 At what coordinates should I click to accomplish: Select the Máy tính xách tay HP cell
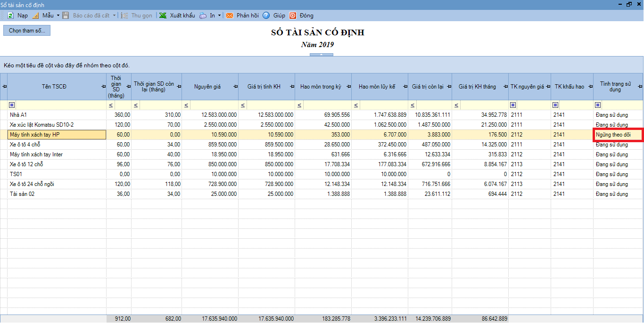(x=57, y=135)
